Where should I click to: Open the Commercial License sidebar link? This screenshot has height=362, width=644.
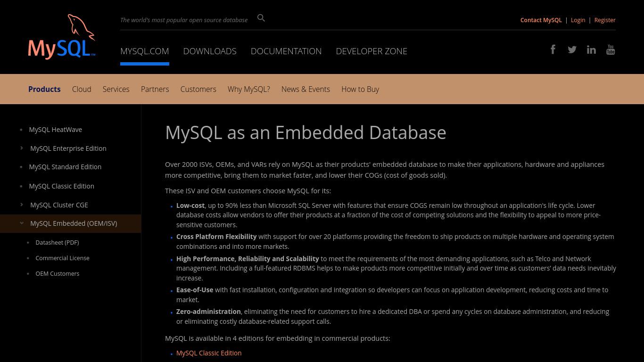[62, 258]
